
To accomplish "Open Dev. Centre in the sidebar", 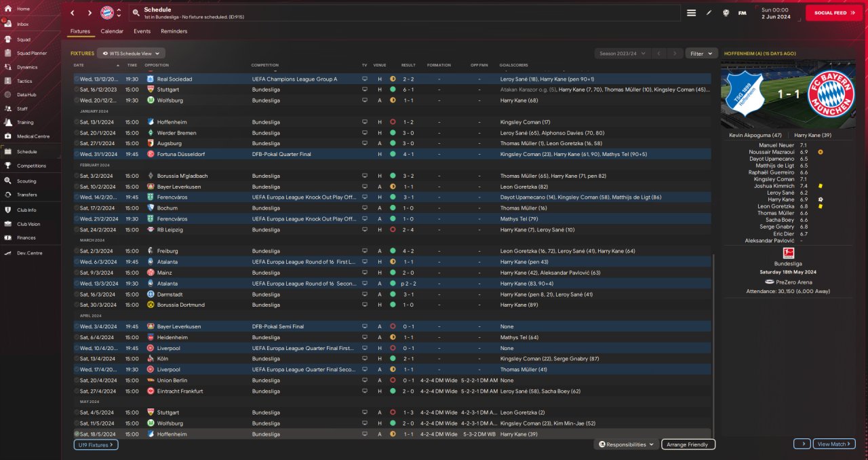I will (x=31, y=253).
